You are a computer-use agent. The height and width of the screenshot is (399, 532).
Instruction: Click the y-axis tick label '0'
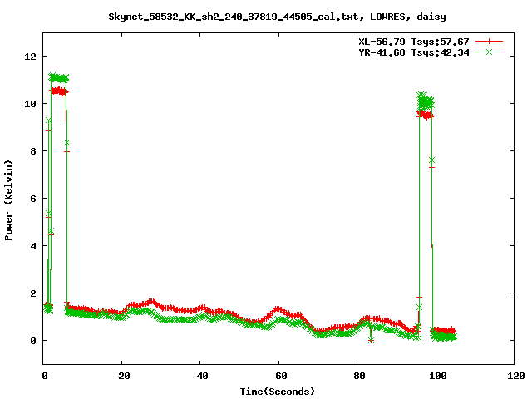[x=33, y=341]
